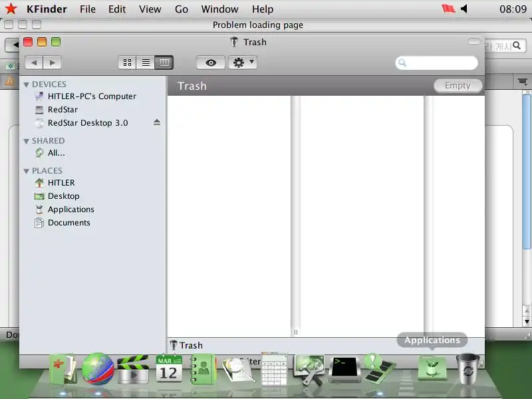Image resolution: width=532 pixels, height=399 pixels.
Task: Select HITLER-PC's Computer in sidebar
Action: [x=92, y=96]
